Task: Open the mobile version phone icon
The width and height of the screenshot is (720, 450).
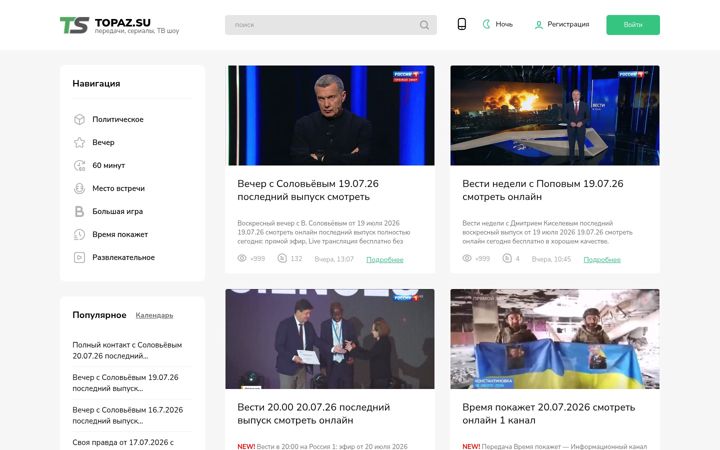Action: click(462, 24)
